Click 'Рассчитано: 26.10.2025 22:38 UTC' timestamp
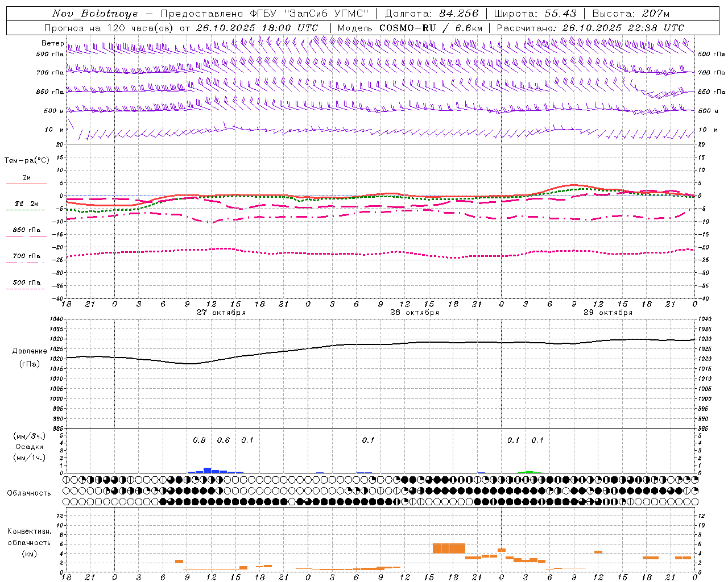 tap(590, 28)
